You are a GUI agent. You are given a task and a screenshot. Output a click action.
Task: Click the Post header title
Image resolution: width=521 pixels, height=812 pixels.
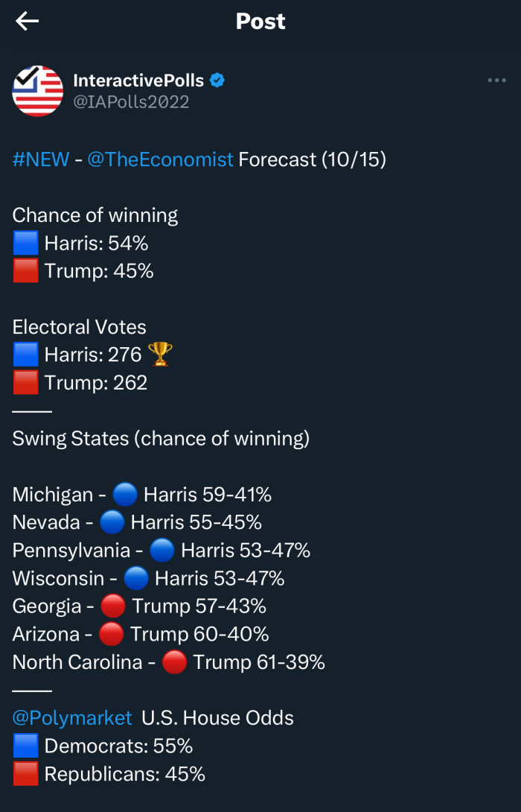260,22
